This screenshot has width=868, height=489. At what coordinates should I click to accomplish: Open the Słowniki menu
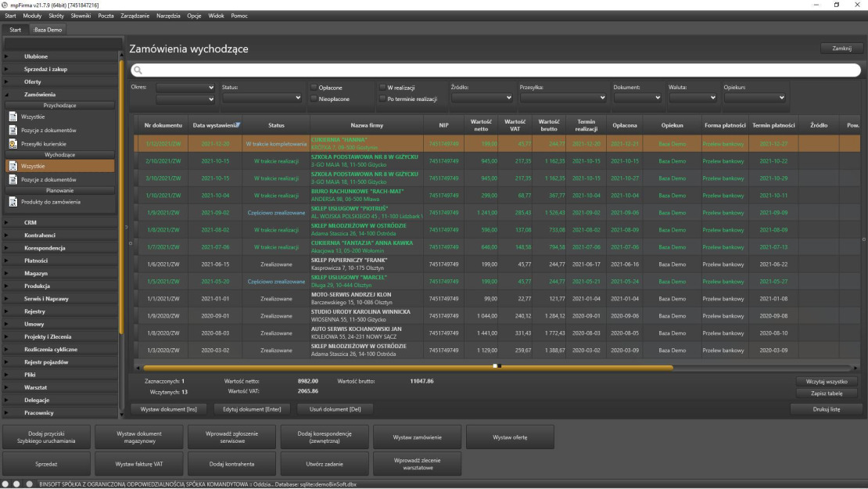(81, 16)
